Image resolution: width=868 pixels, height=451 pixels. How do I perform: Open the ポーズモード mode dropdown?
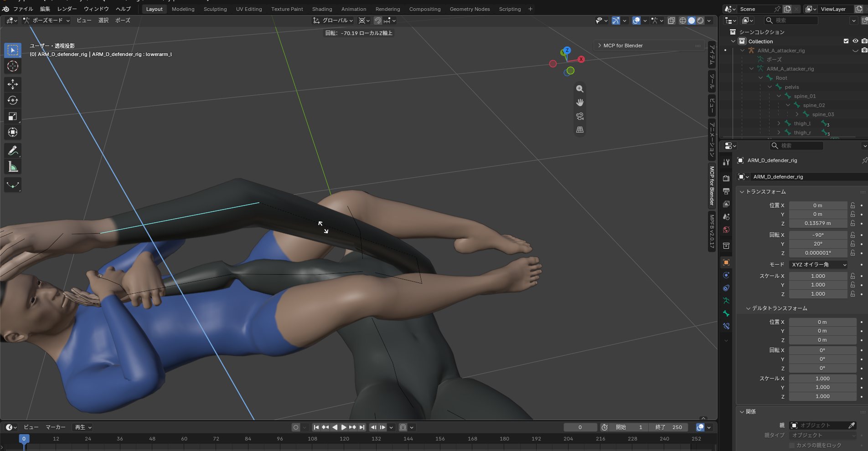point(46,20)
